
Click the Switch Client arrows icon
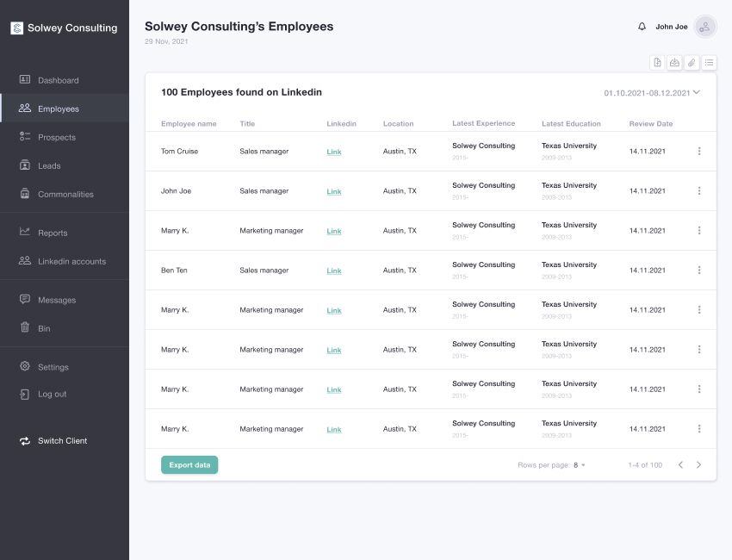click(x=25, y=441)
